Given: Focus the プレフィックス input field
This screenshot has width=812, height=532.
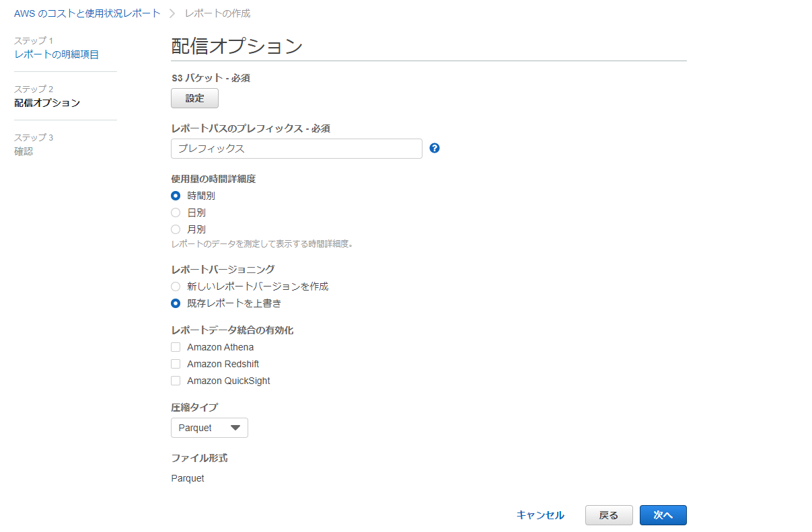Looking at the screenshot, I should click(297, 149).
